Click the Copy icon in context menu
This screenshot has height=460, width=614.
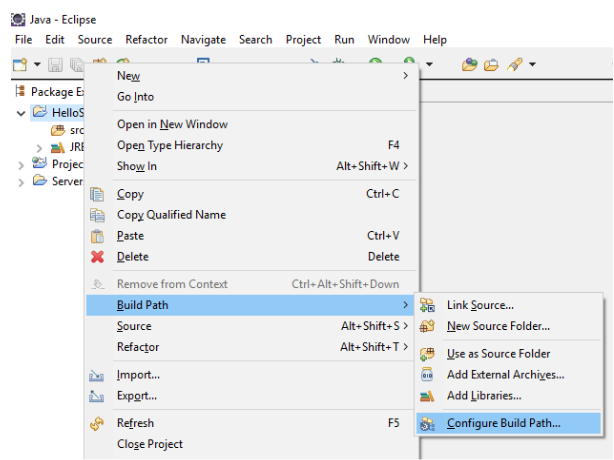98,194
